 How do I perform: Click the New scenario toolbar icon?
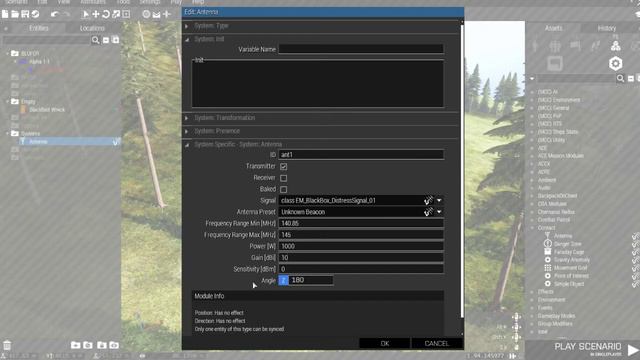pyautogui.click(x=5, y=14)
